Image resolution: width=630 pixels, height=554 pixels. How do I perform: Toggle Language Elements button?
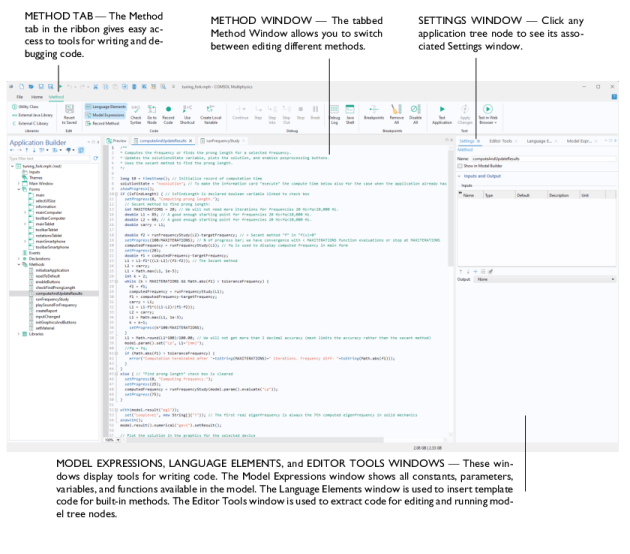[x=107, y=105]
